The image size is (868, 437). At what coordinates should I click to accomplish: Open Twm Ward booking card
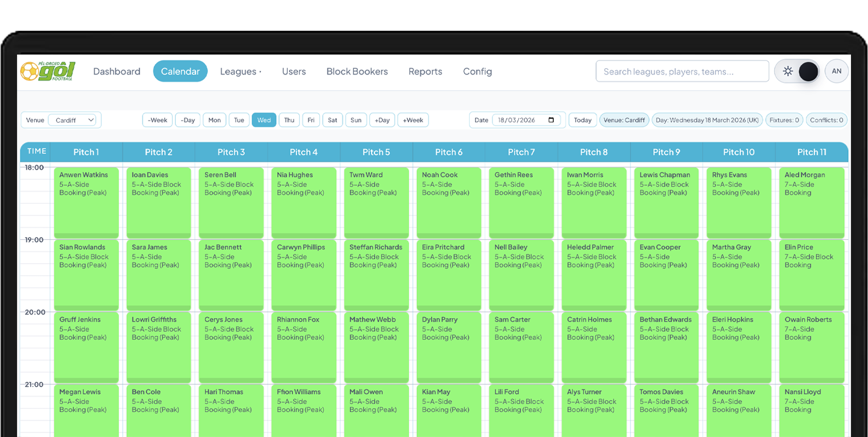(x=377, y=202)
